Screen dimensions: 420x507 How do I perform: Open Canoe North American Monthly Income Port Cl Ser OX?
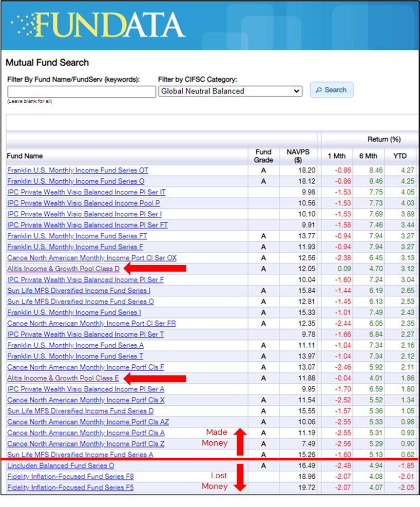pyautogui.click(x=92, y=258)
